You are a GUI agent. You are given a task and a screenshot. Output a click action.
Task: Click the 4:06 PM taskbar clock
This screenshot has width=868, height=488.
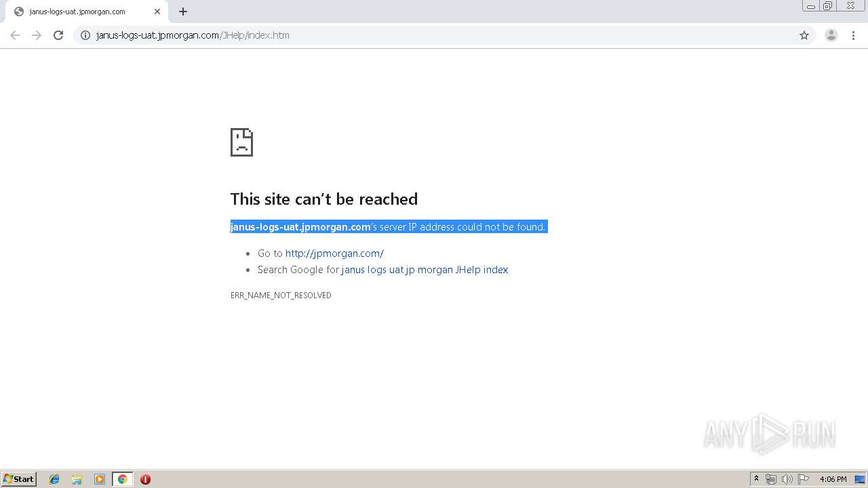[x=833, y=479]
